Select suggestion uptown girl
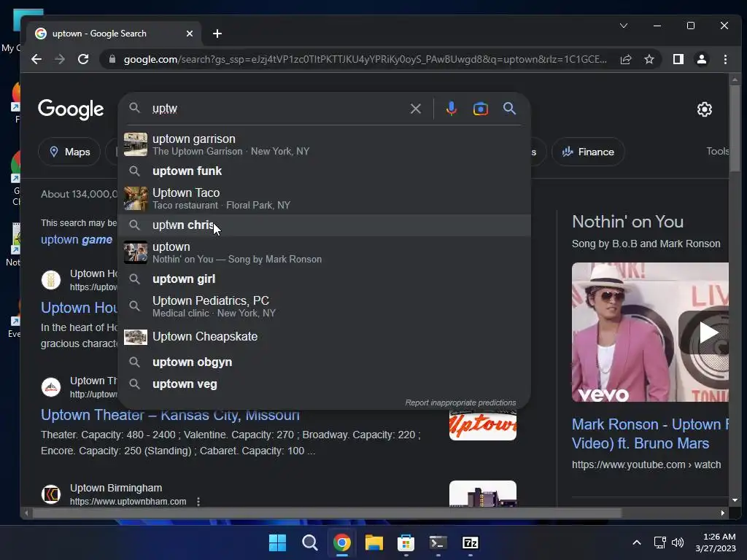The width and height of the screenshot is (747, 560). [325, 279]
